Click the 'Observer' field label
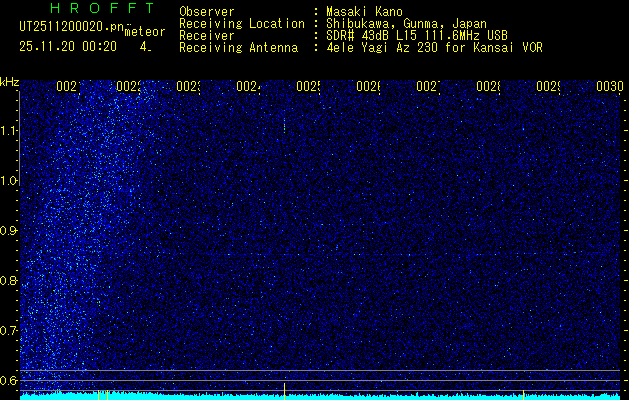 point(207,12)
